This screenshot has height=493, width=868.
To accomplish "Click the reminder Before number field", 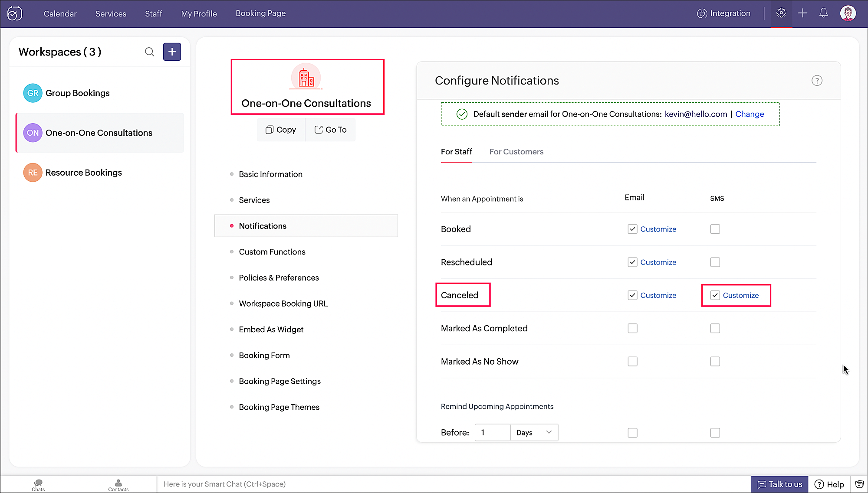I will 493,433.
